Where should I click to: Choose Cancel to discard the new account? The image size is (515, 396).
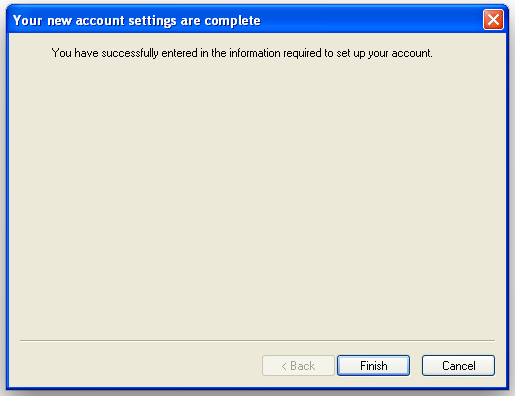click(x=458, y=365)
